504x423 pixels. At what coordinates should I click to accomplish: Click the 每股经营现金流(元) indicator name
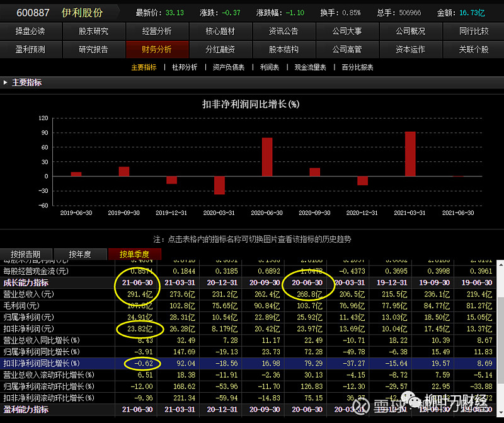(x=36, y=271)
